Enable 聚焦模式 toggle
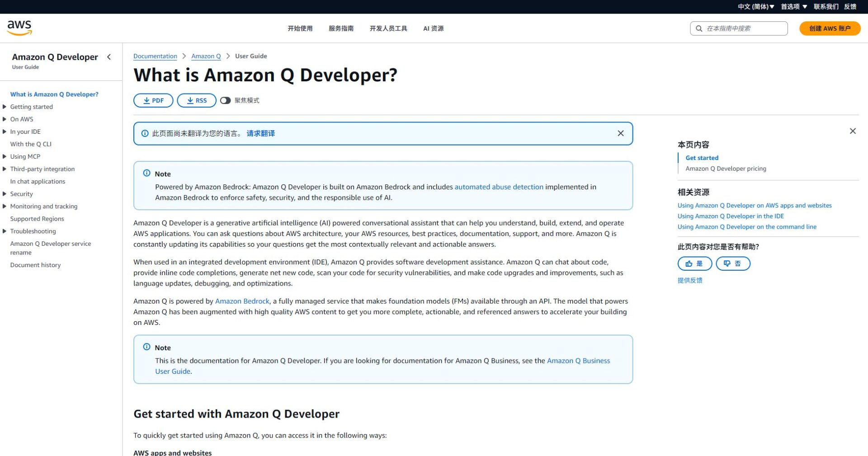The image size is (868, 456). pyautogui.click(x=226, y=100)
